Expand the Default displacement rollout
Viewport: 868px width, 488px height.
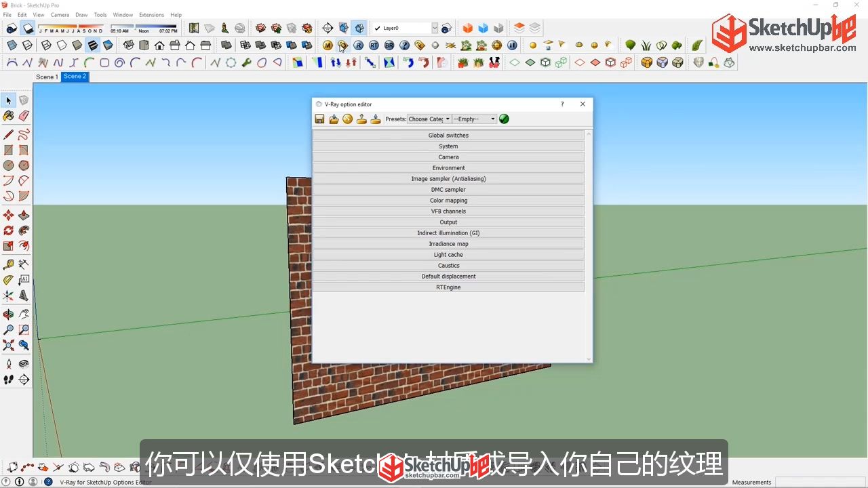coord(448,277)
